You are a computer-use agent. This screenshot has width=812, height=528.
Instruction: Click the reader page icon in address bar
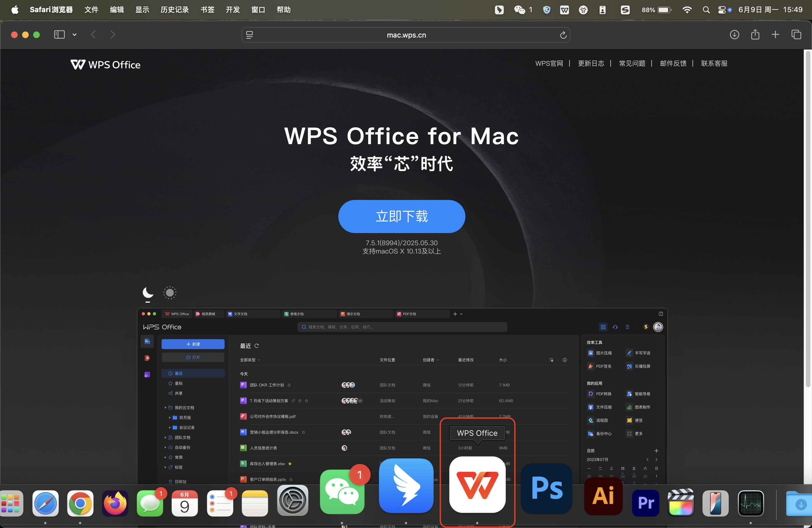tap(249, 35)
